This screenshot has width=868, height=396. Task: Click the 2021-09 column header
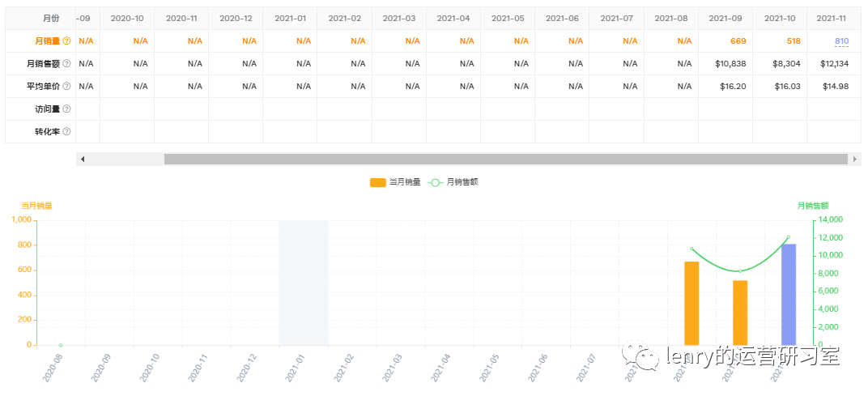coord(725,19)
